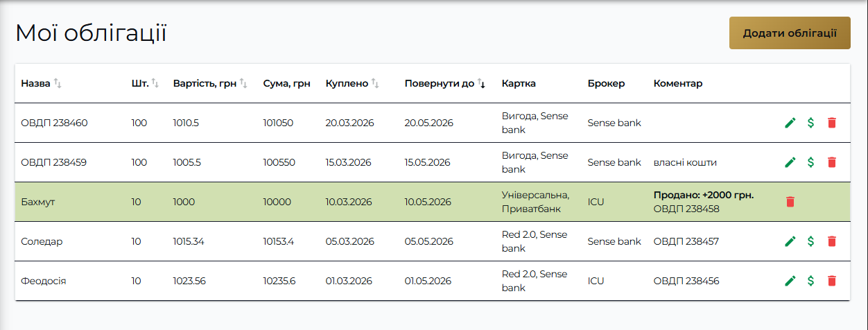The image size is (868, 330).
Task: Click dollar icon for ОВДП 238459
Action: point(810,162)
